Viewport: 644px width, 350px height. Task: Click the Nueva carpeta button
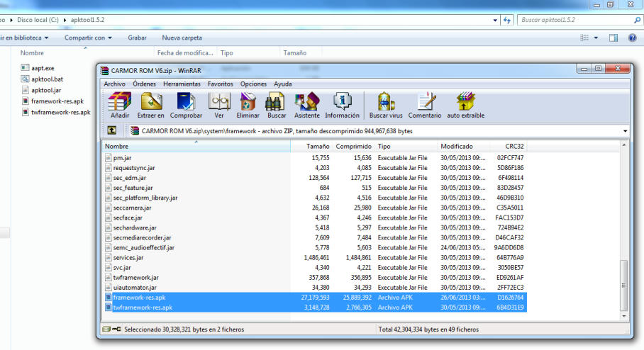click(x=182, y=38)
